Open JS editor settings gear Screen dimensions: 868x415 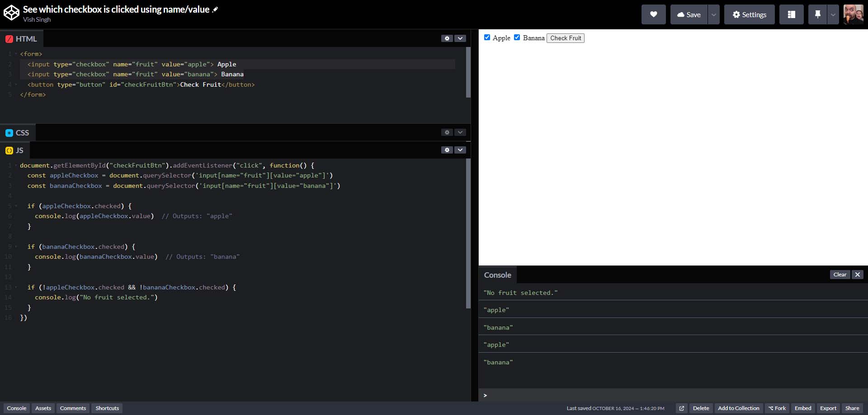(447, 150)
